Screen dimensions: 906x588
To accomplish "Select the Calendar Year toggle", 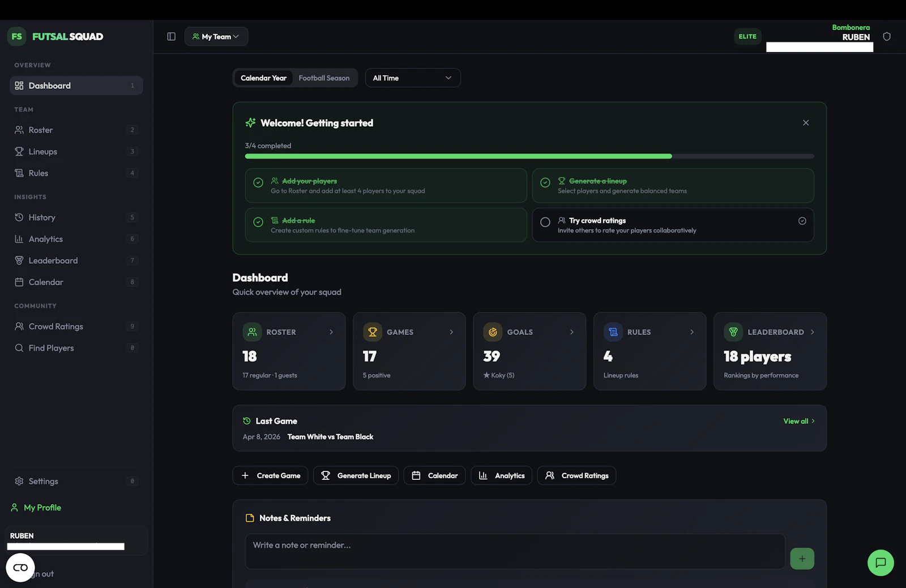I will click(264, 78).
